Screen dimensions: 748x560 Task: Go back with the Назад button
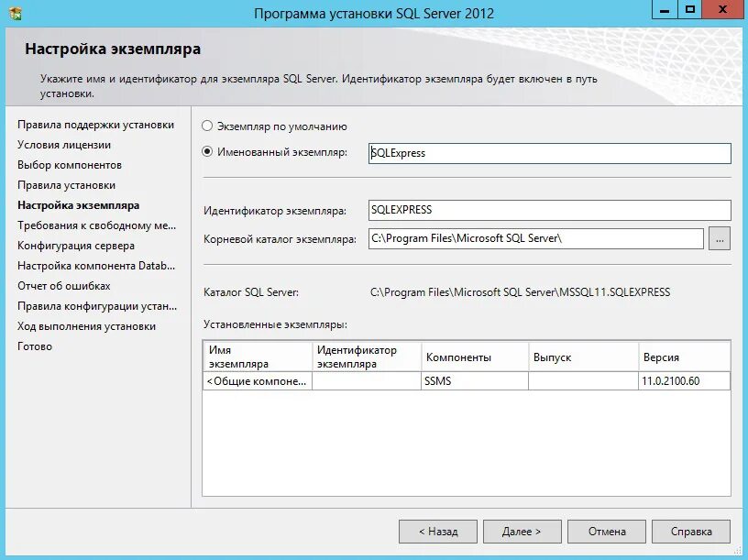438,532
